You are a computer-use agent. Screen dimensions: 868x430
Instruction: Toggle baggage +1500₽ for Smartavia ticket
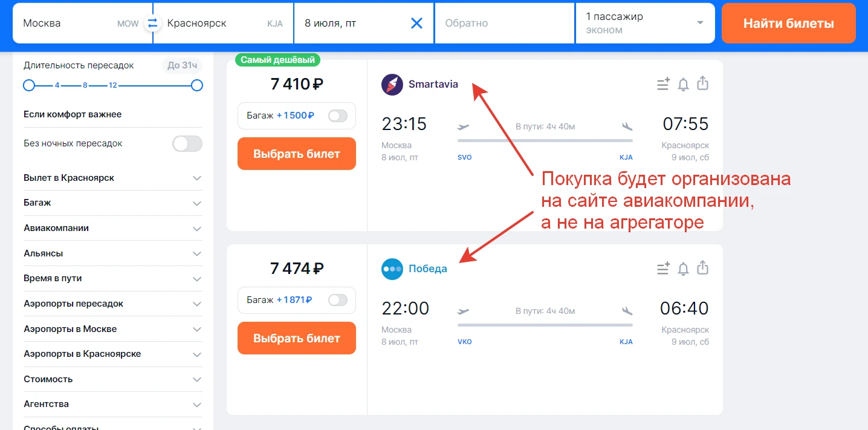(x=337, y=116)
